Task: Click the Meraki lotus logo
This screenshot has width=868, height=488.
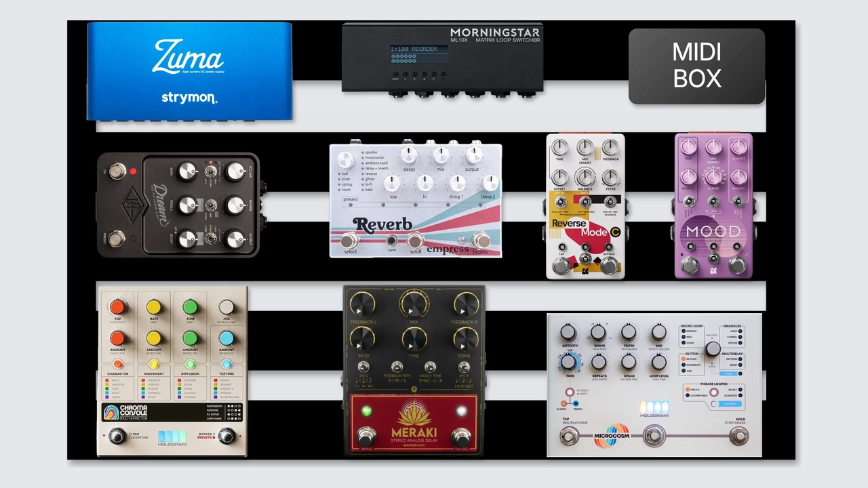Action: [x=414, y=413]
